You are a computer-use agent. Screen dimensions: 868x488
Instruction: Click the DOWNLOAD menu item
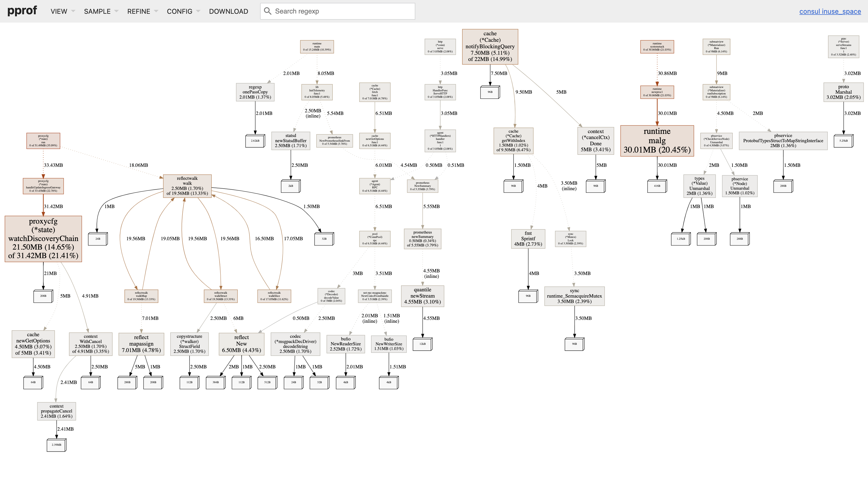pyautogui.click(x=228, y=11)
